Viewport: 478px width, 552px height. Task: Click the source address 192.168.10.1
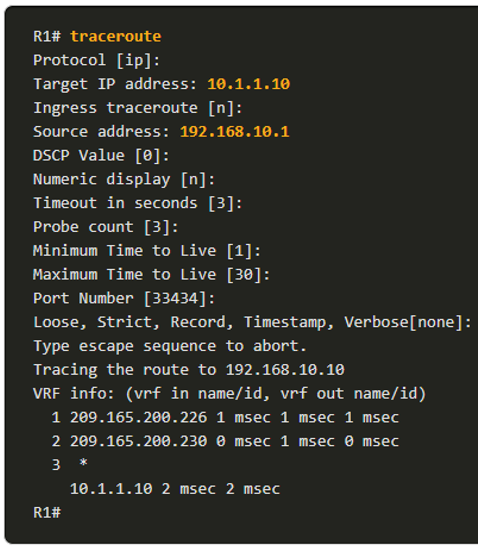coord(234,132)
